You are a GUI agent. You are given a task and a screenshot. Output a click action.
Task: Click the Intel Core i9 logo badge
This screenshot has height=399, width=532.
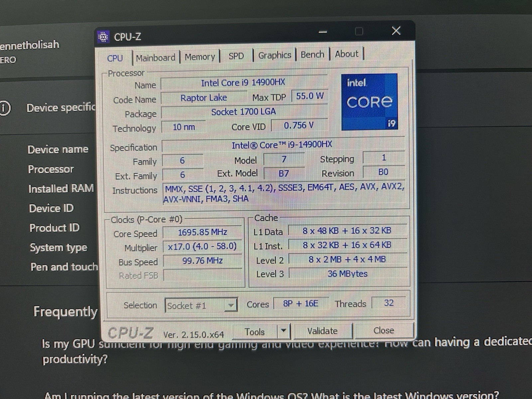(x=369, y=102)
